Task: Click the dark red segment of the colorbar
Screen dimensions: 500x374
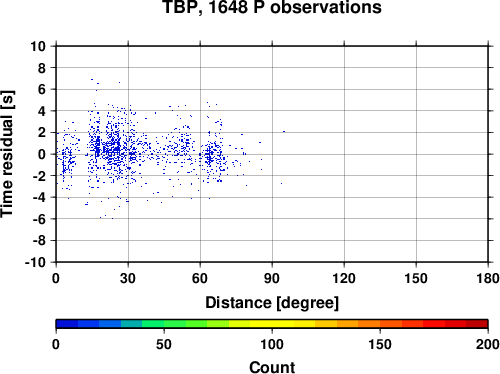Action: point(477,324)
